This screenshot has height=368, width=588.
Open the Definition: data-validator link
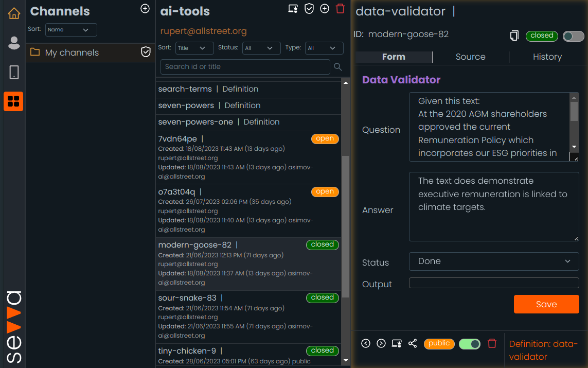point(543,350)
